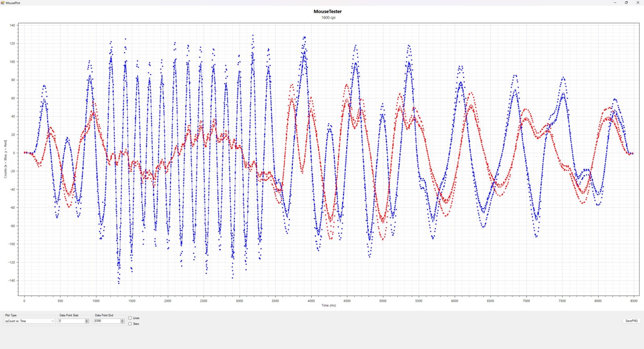Click the 4000 tick on the time axis

[311, 301]
